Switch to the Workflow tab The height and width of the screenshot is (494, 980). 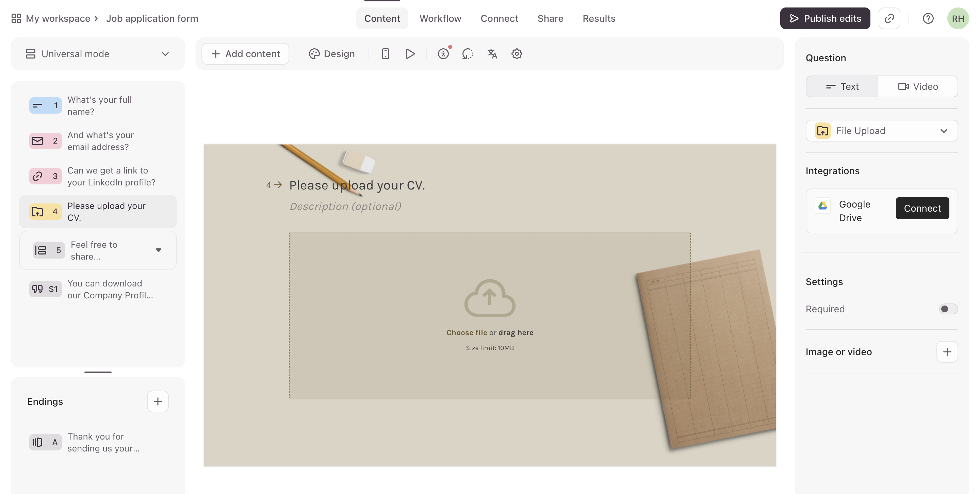[440, 18]
